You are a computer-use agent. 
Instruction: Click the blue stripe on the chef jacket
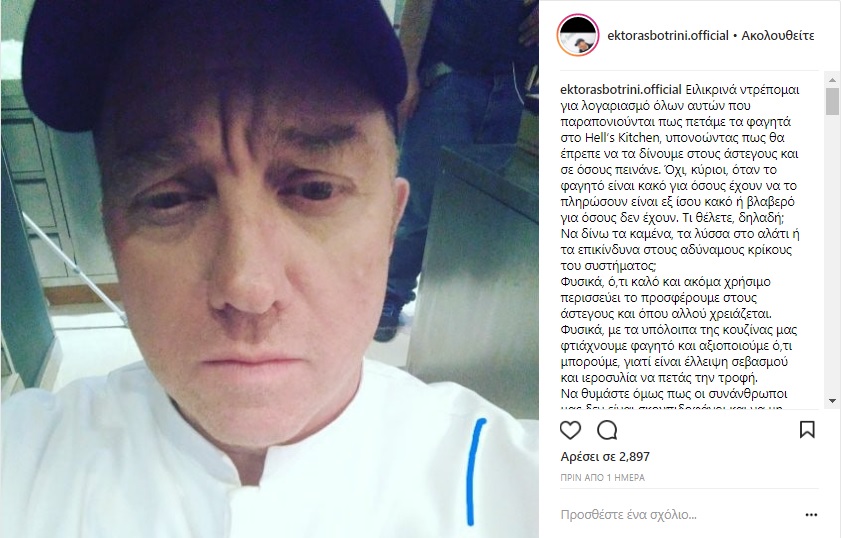(475, 471)
